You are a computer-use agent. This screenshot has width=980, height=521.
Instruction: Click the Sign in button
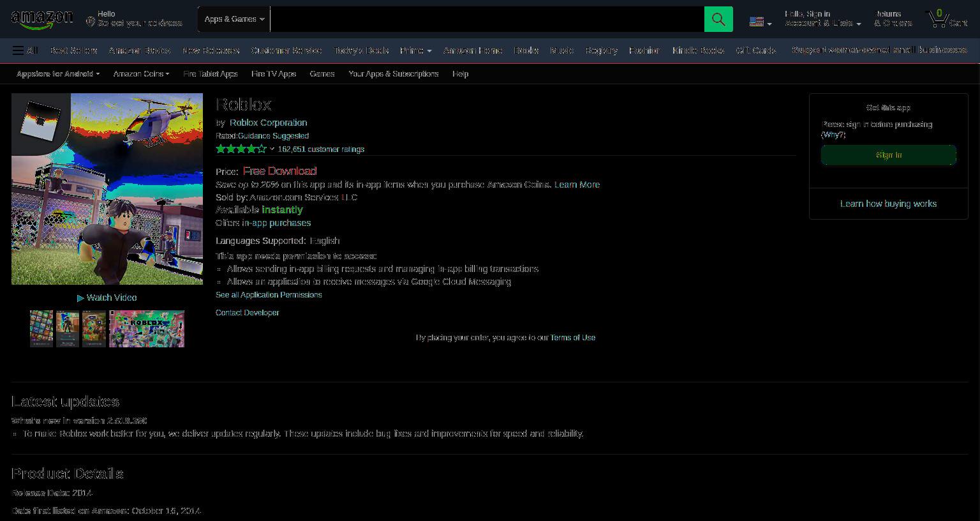[x=889, y=155]
